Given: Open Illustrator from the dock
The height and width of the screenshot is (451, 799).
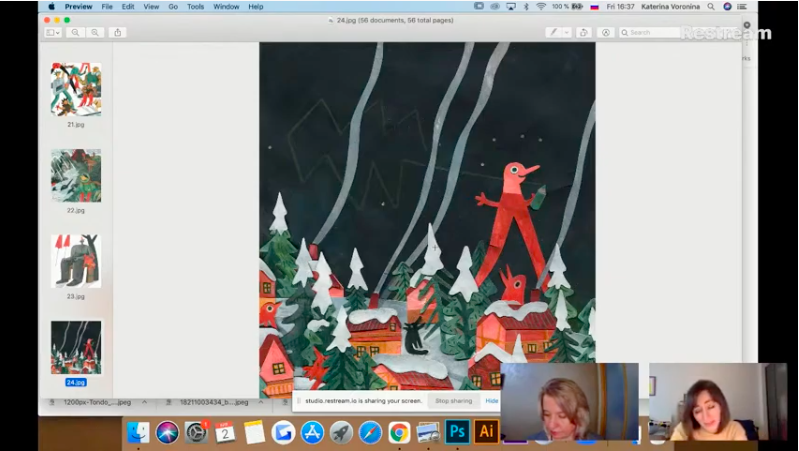Looking at the screenshot, I should pyautogui.click(x=487, y=432).
